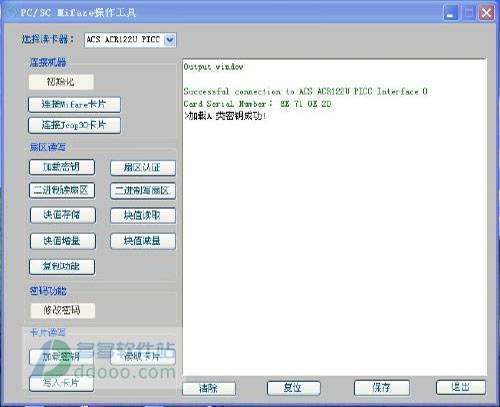Image resolution: width=500 pixels, height=407 pixels.
Task: Click the 扇区认证 sector authentication button
Action: [x=143, y=168]
